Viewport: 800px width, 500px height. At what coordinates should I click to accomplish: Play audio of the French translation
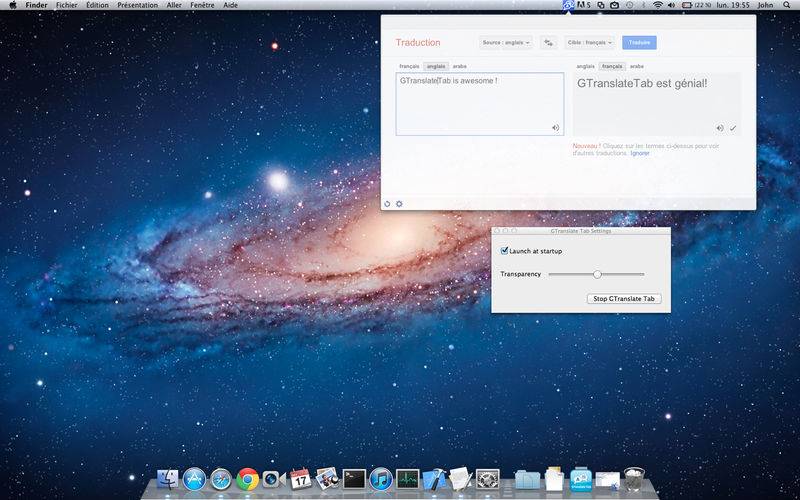tap(719, 128)
